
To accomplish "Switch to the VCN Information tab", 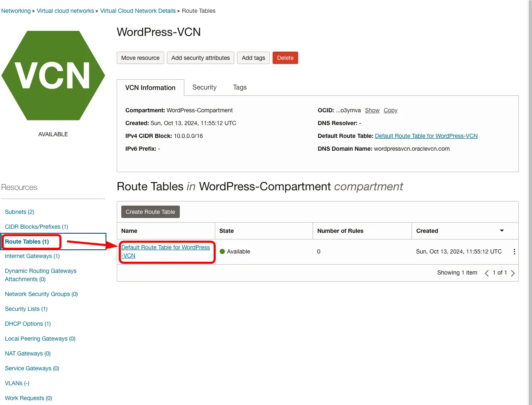I will [151, 88].
